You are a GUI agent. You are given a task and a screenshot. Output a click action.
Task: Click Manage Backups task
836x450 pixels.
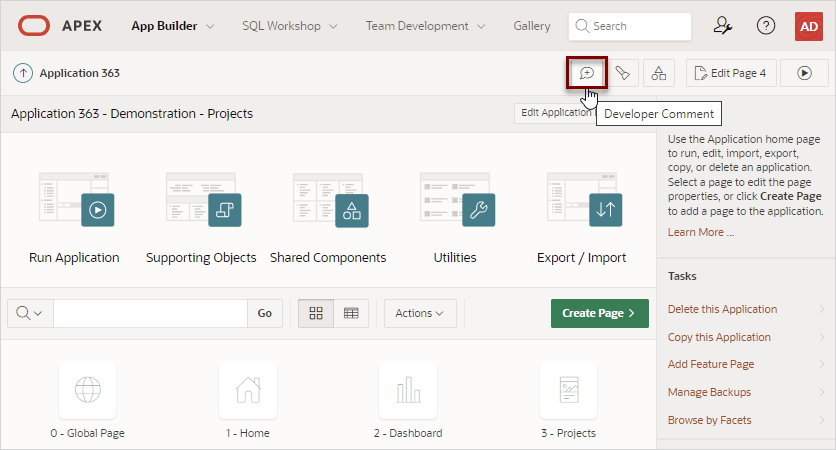tap(709, 392)
